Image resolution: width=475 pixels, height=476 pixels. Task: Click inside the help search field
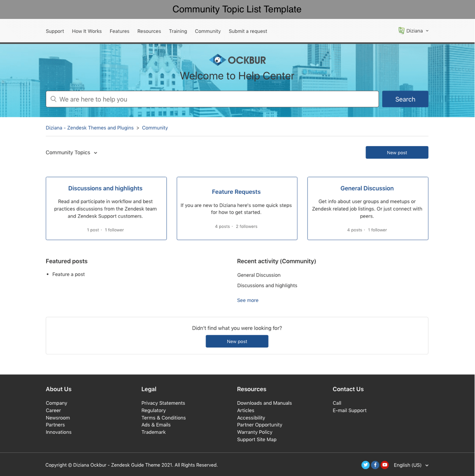tap(214, 99)
